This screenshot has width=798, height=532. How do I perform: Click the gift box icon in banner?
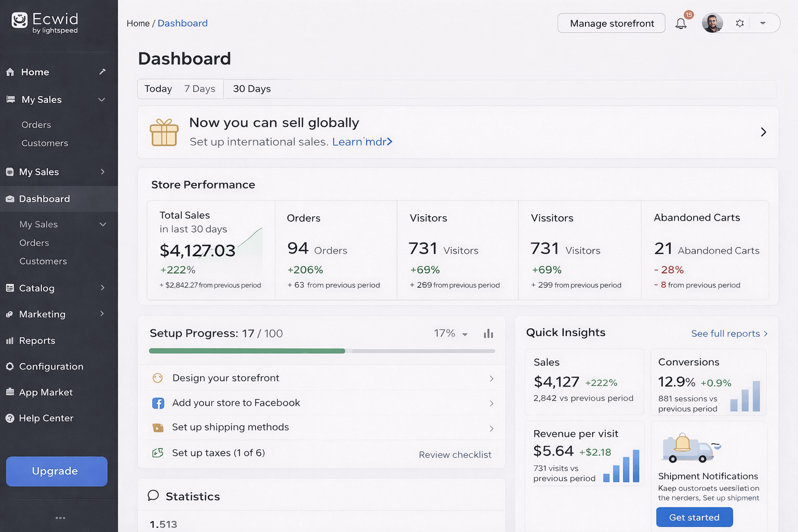[x=164, y=132]
